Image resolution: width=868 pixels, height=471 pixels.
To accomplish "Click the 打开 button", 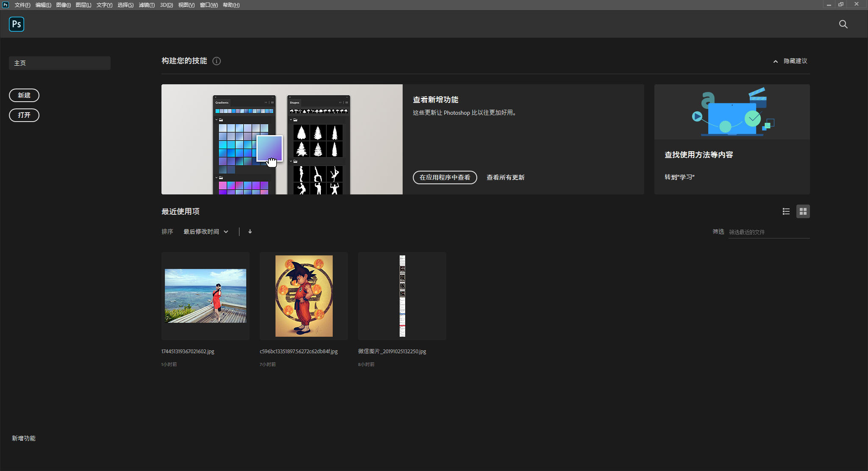I will tap(24, 115).
